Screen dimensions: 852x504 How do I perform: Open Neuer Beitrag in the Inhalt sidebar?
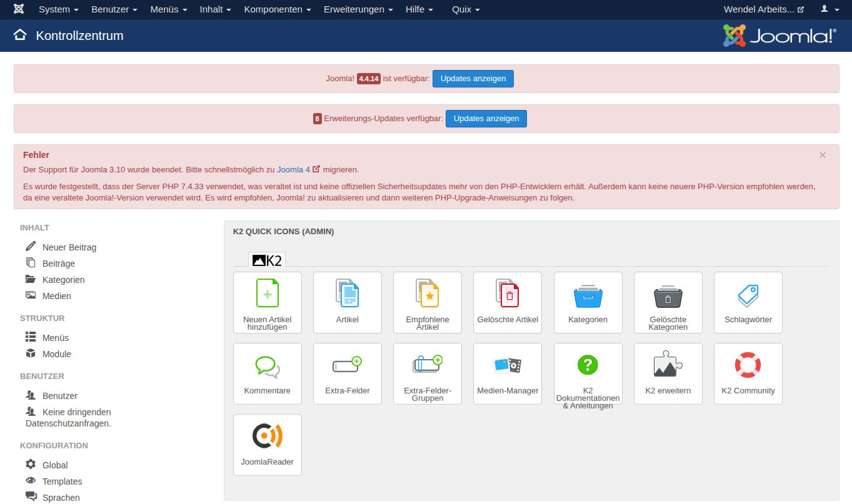click(69, 247)
